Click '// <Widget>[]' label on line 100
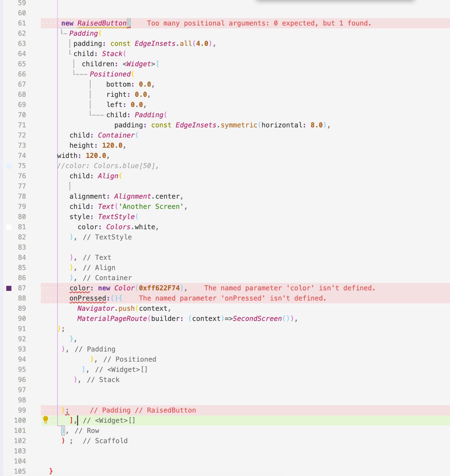This screenshot has height=476, width=450. click(109, 420)
